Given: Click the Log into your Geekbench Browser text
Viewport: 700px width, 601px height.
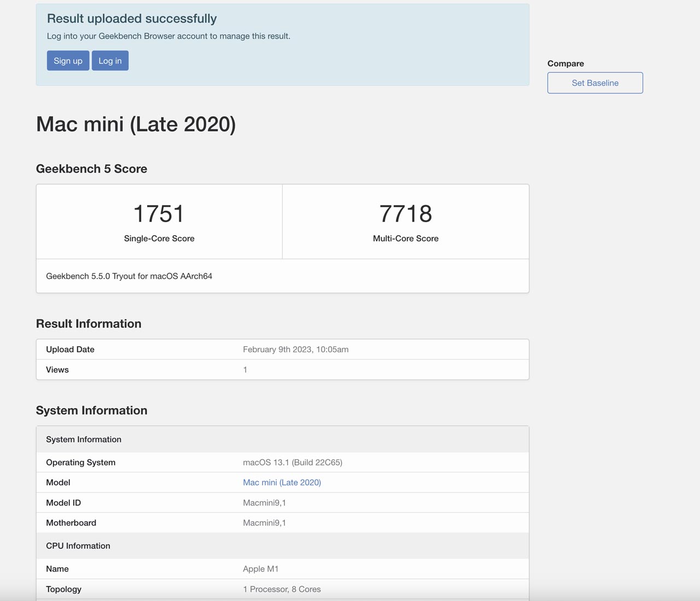Looking at the screenshot, I should coord(168,36).
